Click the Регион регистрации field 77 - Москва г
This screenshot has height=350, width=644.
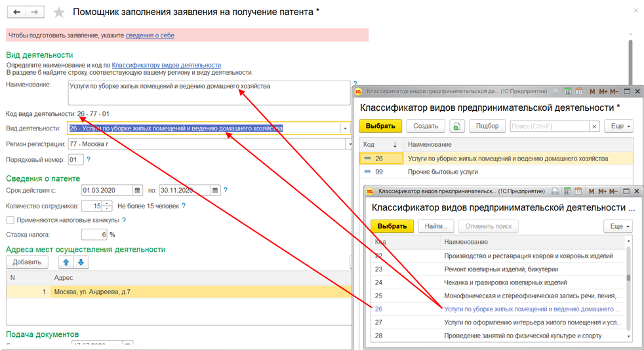click(207, 144)
